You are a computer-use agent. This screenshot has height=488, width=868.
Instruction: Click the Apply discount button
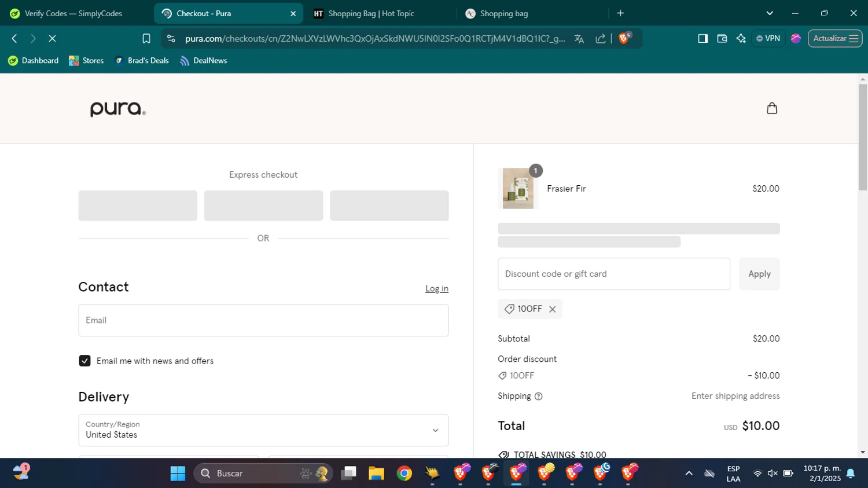coord(759,274)
